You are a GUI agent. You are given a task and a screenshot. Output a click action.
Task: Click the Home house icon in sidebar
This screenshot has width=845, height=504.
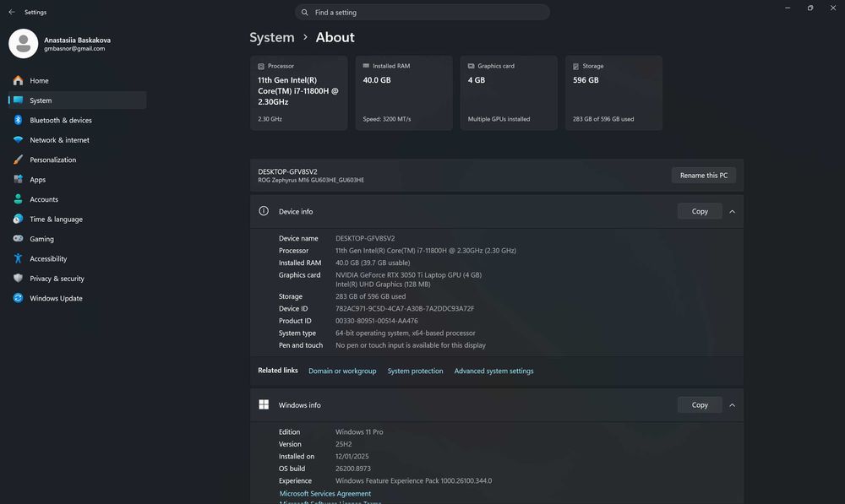tap(19, 80)
